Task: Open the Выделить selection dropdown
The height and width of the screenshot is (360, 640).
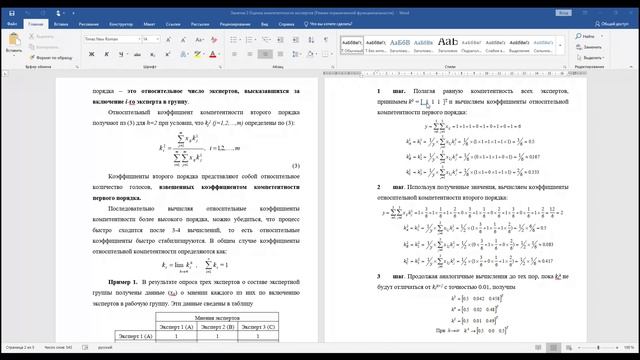Action: coord(590,58)
